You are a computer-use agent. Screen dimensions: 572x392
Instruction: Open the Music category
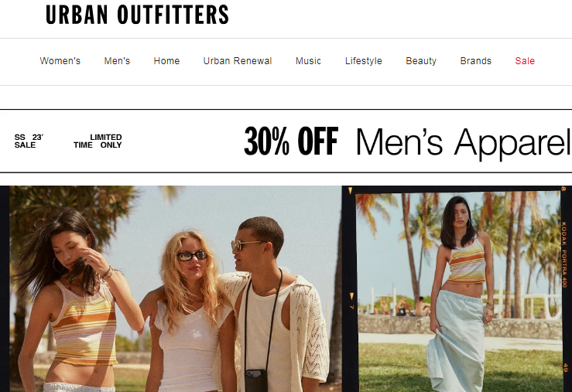[x=308, y=61]
